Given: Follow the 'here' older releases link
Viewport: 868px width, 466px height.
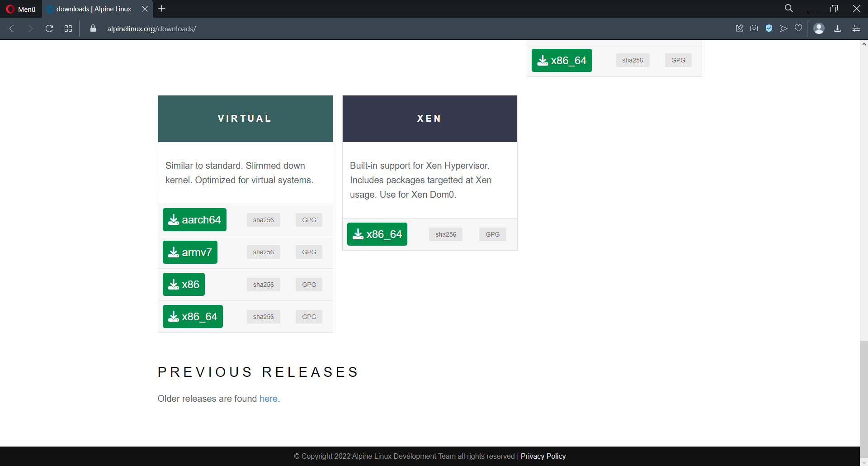Looking at the screenshot, I should click(x=269, y=399).
